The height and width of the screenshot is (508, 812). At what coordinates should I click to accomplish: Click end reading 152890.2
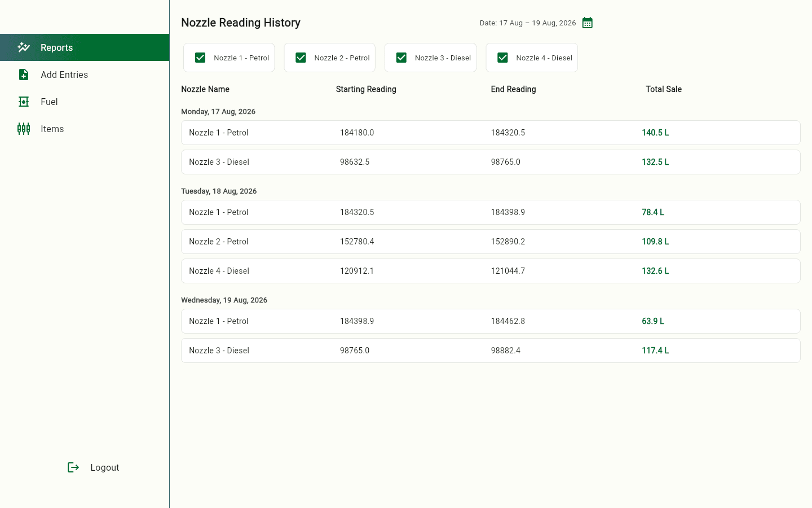pos(508,242)
